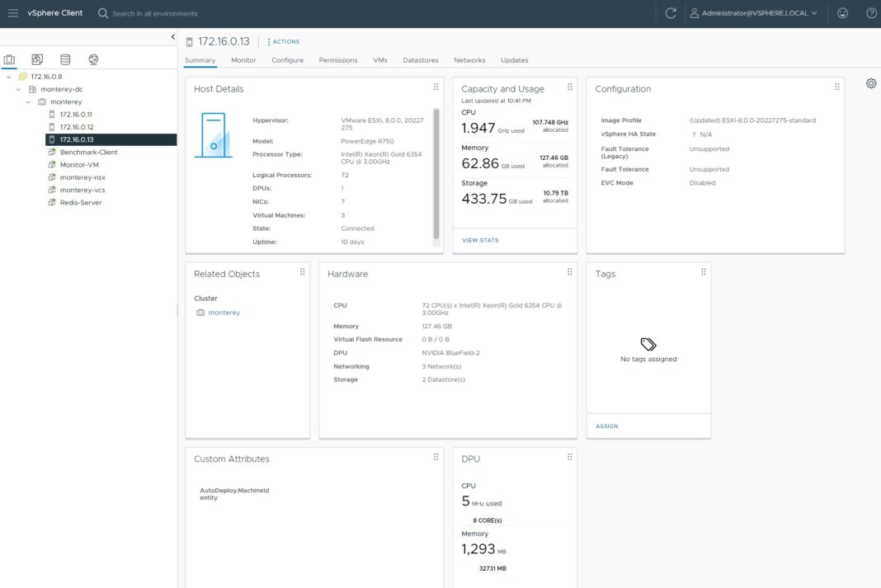Collapse the 172.16.0.8 vCenter tree node
The image size is (881, 588).
point(7,76)
